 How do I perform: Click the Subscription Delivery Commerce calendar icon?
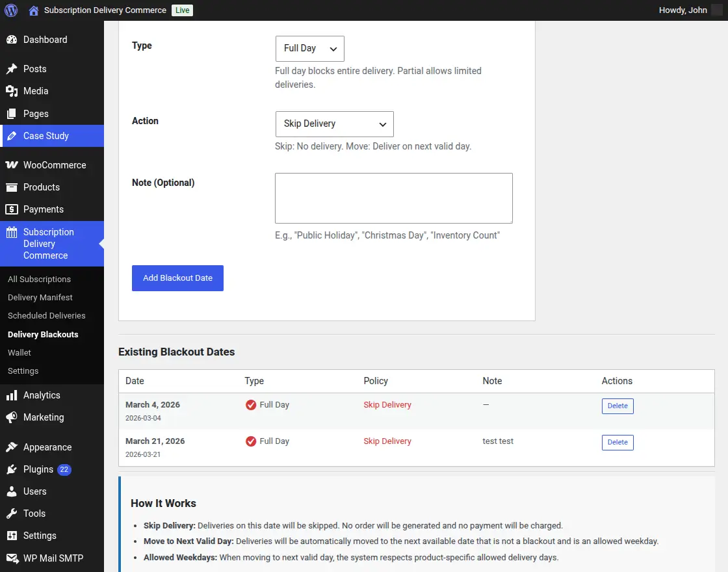[12, 232]
